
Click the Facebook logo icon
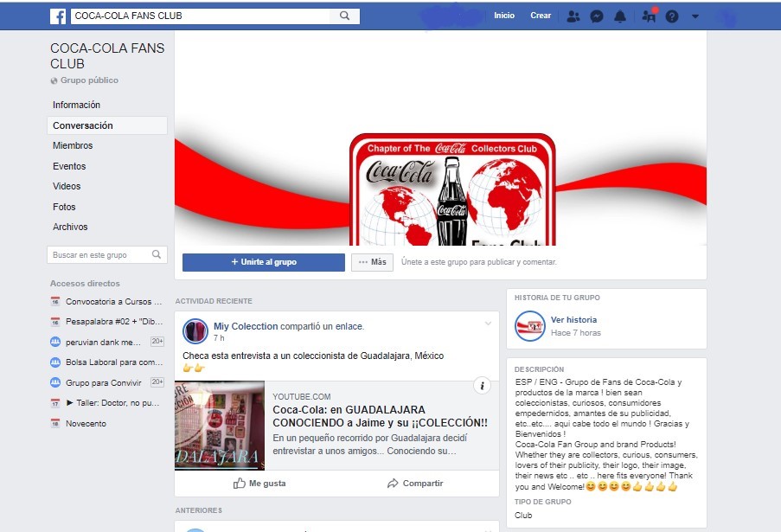tap(58, 16)
